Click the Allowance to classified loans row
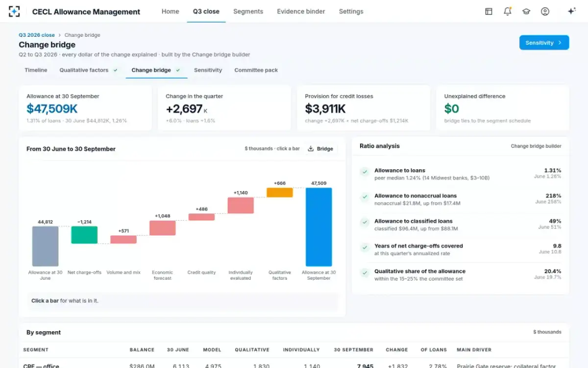This screenshot has width=588, height=368. click(461, 224)
